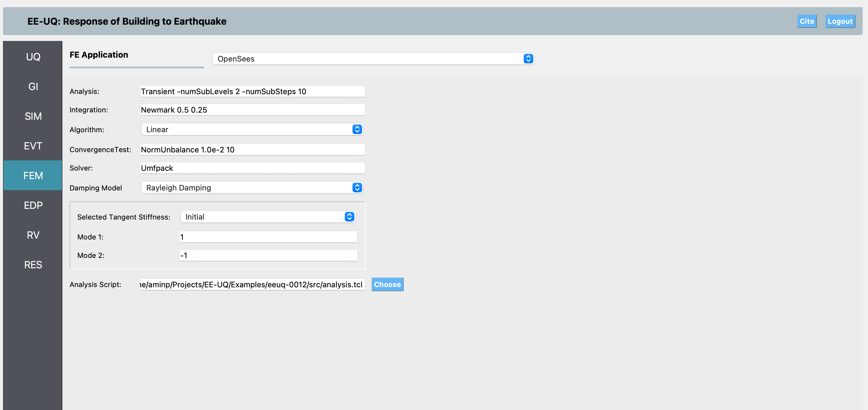Select the EVT sidebar item
This screenshot has height=410, width=868.
tap(33, 146)
